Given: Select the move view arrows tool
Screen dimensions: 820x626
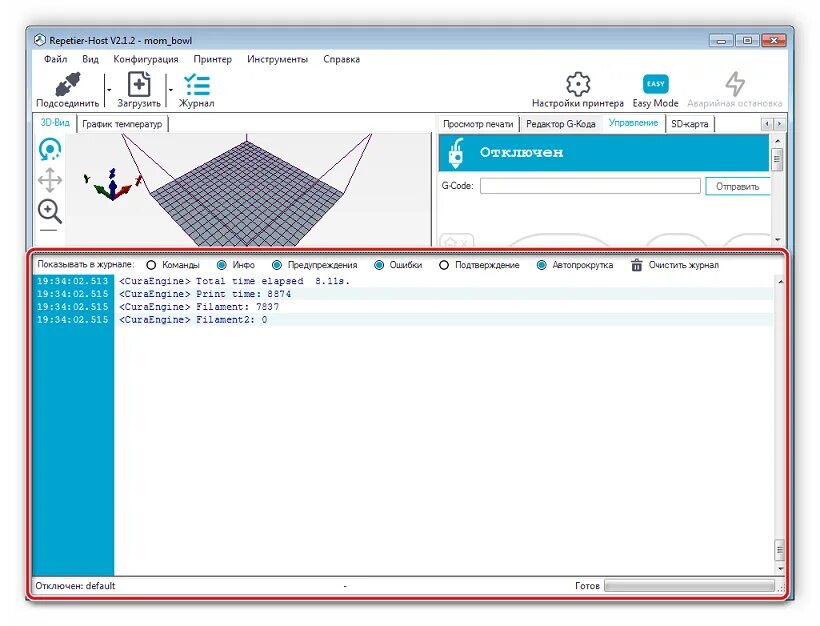Looking at the screenshot, I should pos(50,180).
